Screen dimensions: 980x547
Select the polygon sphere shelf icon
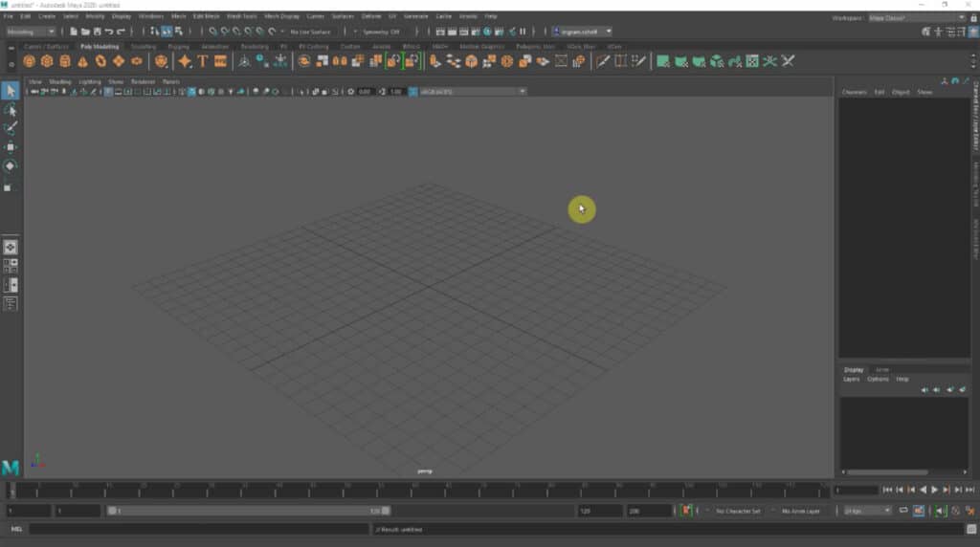click(x=30, y=61)
